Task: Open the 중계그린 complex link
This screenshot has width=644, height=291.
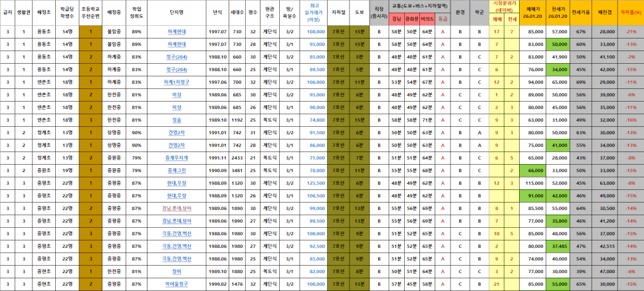Action: coord(177,171)
